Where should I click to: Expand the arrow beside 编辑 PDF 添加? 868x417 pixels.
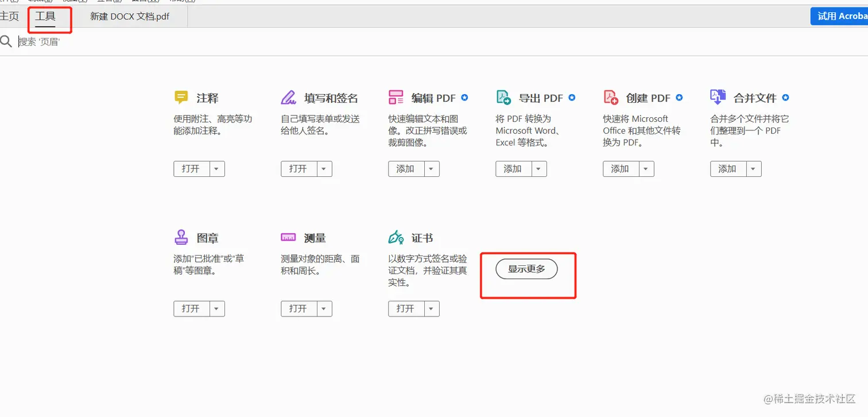pos(431,169)
